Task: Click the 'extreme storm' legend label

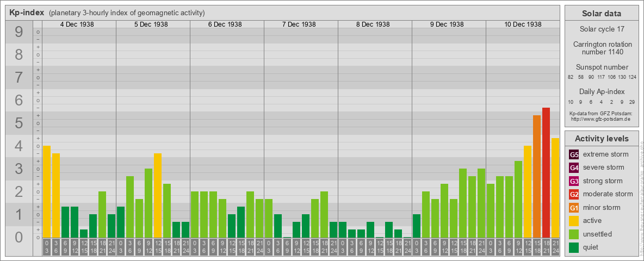Action: coord(606,154)
